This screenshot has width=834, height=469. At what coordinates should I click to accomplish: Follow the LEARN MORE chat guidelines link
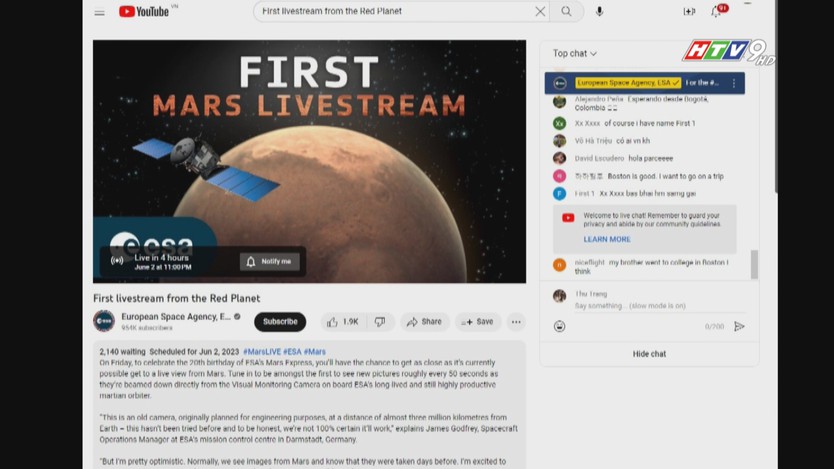click(607, 239)
